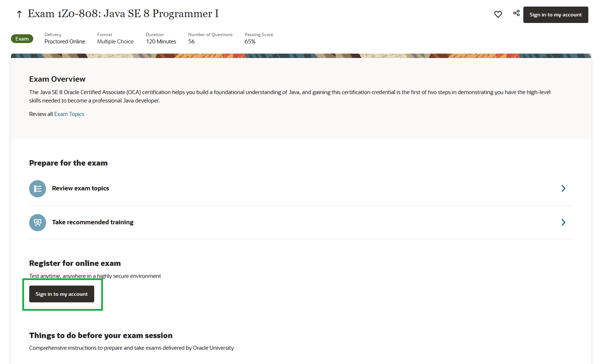The image size is (604, 364).
Task: Expand Take recommended training via the chevron
Action: [563, 222]
